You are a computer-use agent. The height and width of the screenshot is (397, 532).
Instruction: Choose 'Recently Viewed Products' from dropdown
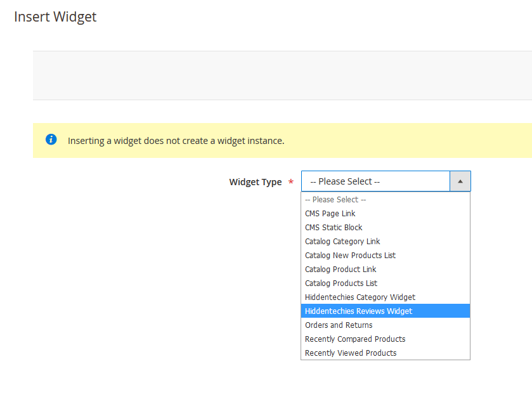(x=351, y=353)
